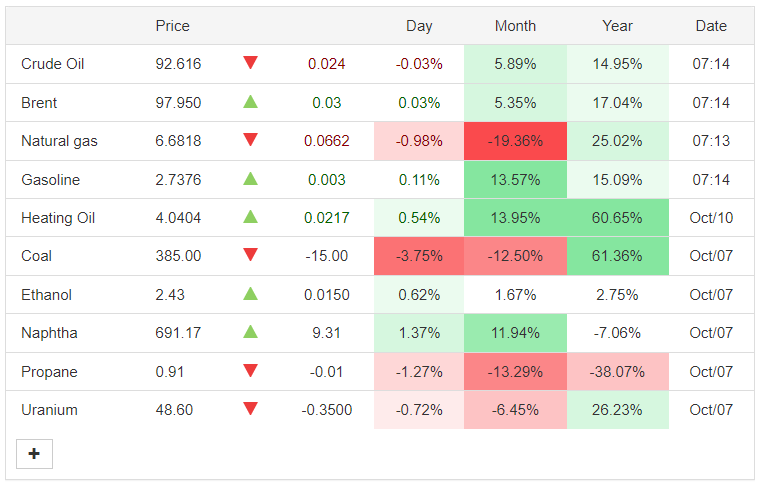Click Gasoline month change 13.57%

point(516,180)
